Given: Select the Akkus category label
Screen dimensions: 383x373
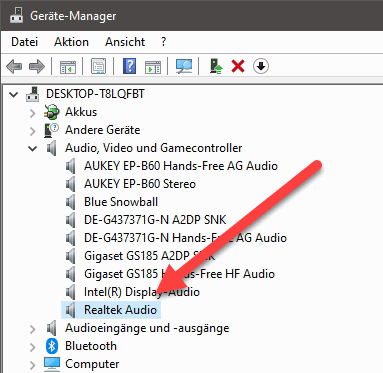Looking at the screenshot, I should (81, 112).
